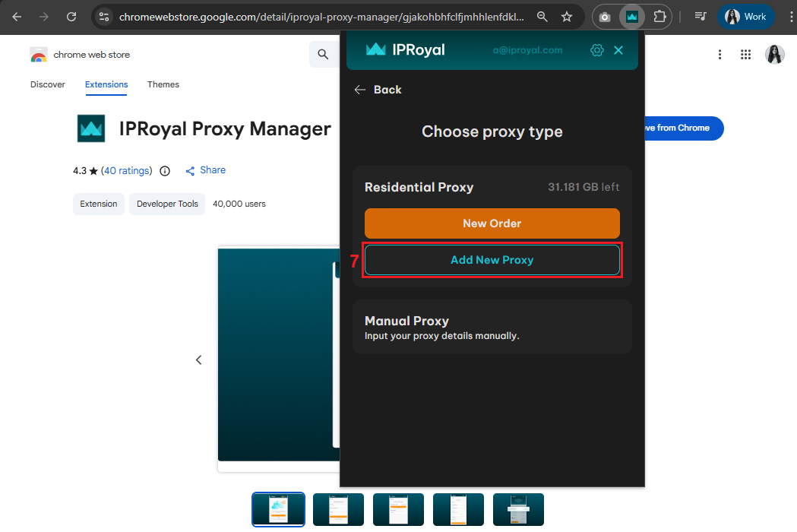Image resolution: width=797 pixels, height=532 pixels.
Task: Click the IPRoyal extension toolbar icon
Action: click(631, 16)
